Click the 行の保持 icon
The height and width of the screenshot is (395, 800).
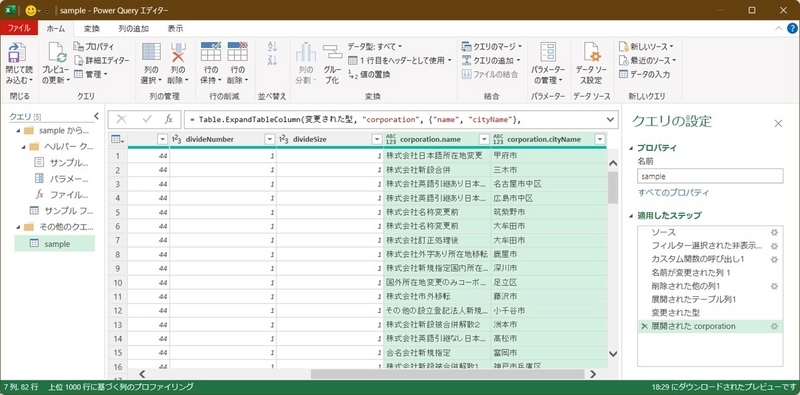[x=211, y=52]
